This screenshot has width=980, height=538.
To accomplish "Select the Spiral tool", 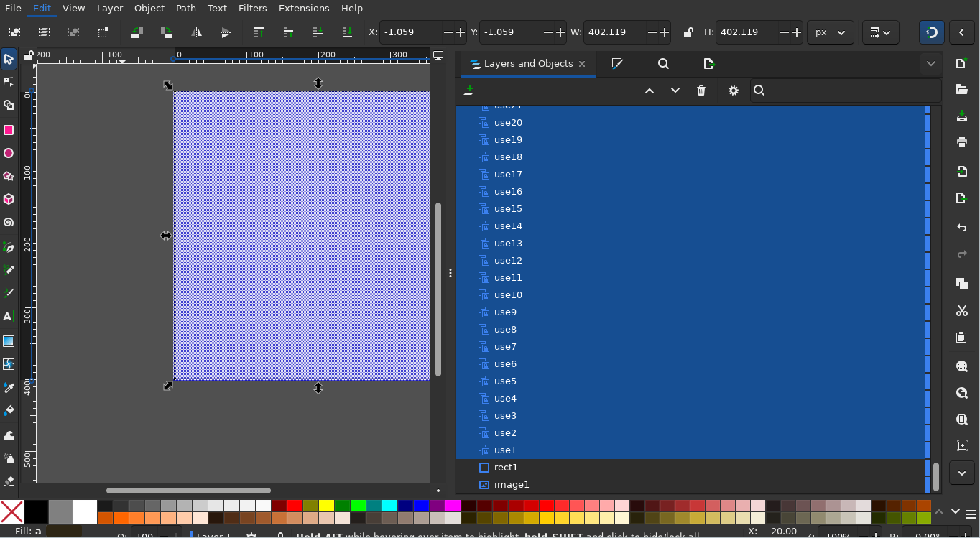I will click(9, 223).
